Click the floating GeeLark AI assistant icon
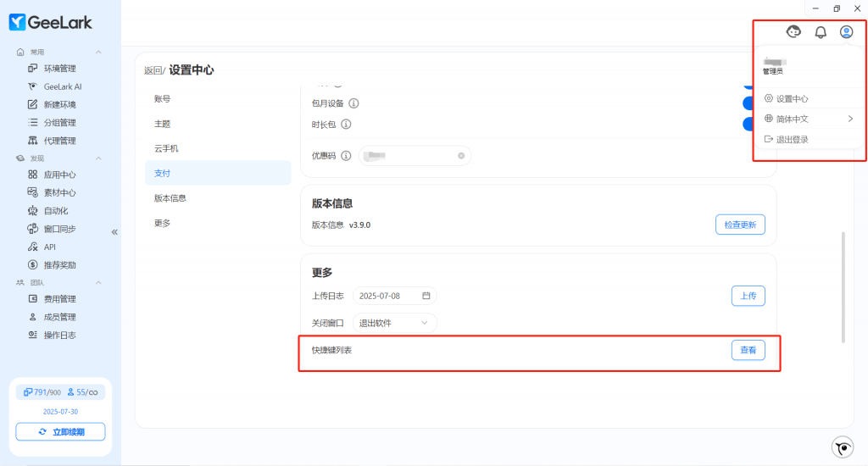 (x=842, y=447)
